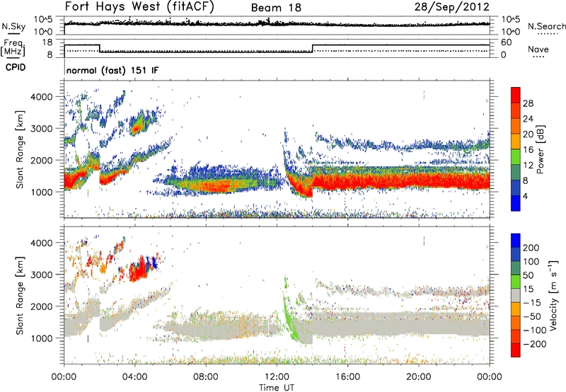Click the blue swatch on Velocity color bar
The image size is (566, 392).
tap(516, 241)
